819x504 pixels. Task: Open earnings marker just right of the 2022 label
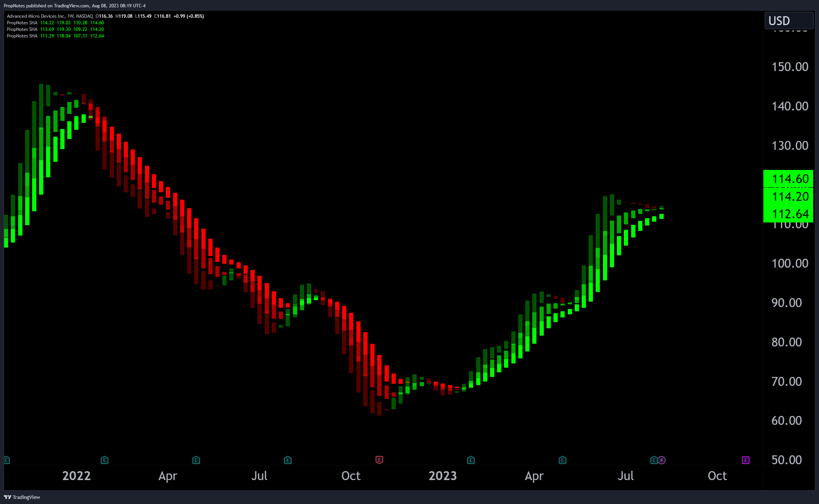click(x=104, y=460)
